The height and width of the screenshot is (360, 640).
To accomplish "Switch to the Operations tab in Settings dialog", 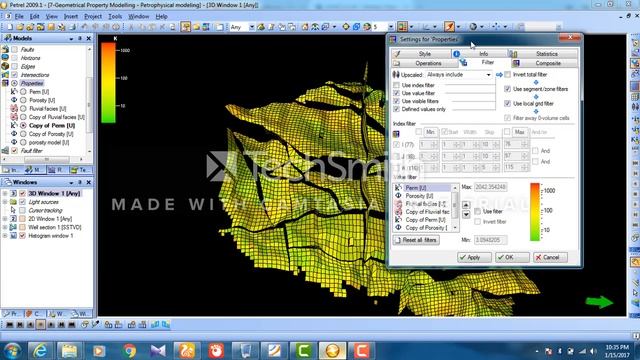I will pyautogui.click(x=424, y=63).
